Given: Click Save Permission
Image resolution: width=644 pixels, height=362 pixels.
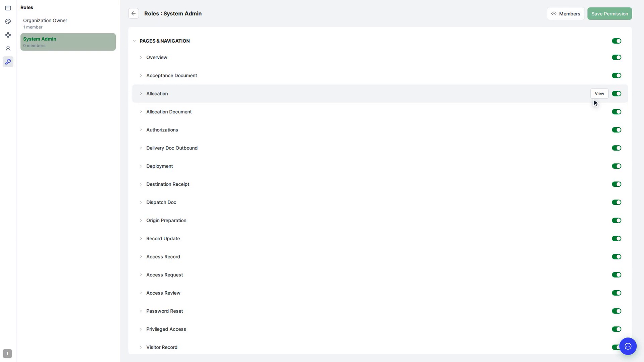Looking at the screenshot, I should coord(609,14).
